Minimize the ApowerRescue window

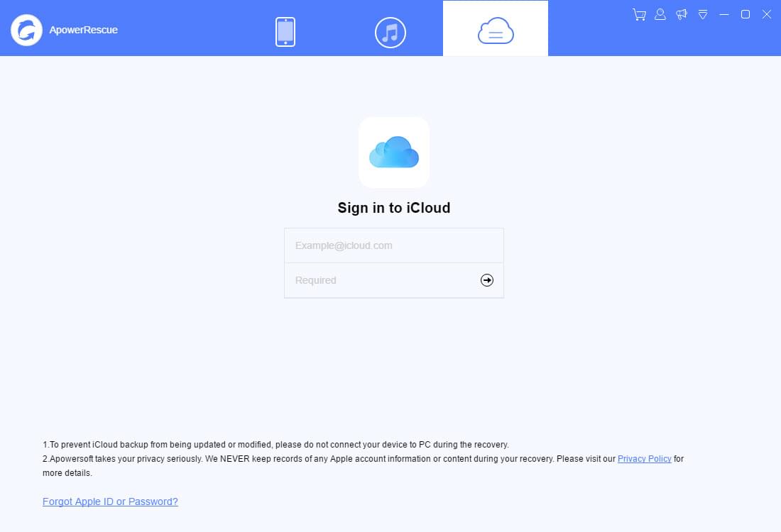(x=724, y=14)
